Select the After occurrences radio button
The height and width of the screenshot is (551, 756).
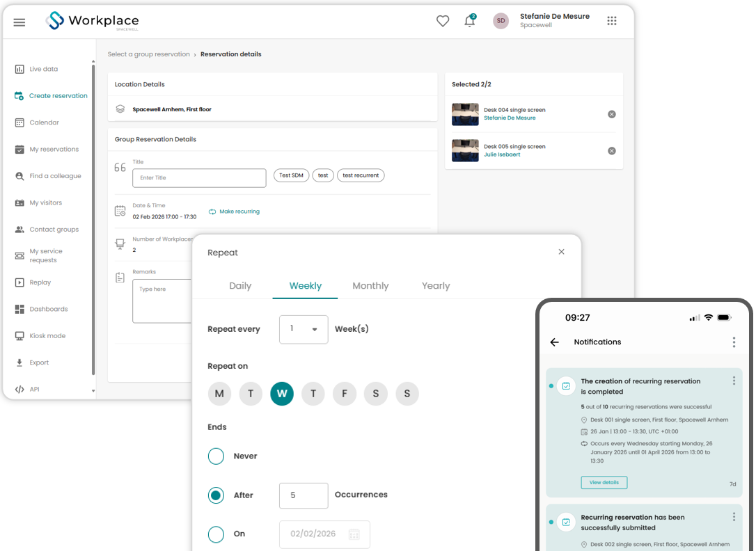216,495
